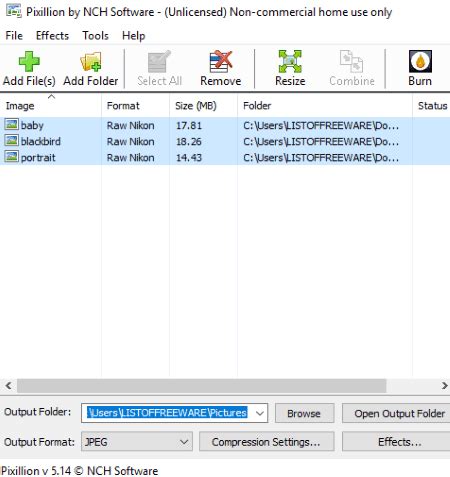Click the 17.81 size value

coord(189,125)
